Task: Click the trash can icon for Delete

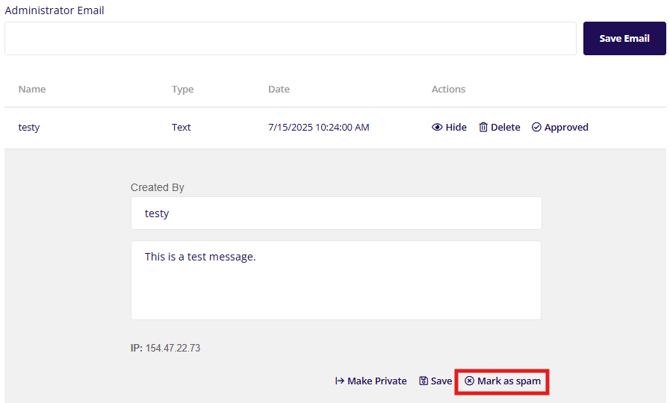Action: coord(483,128)
